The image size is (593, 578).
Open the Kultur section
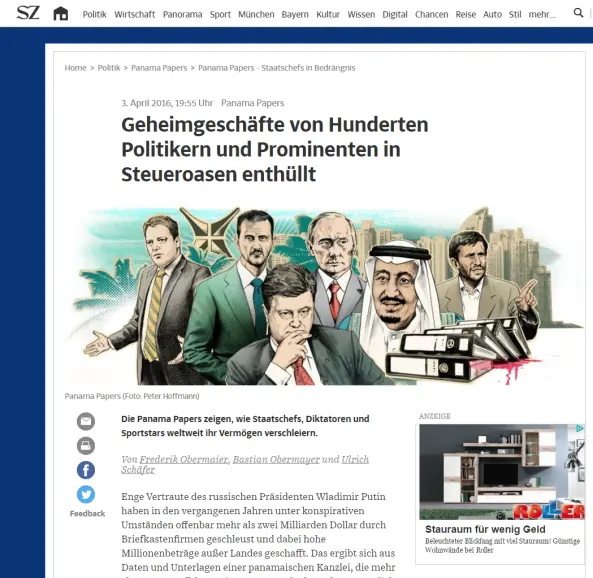coord(328,14)
